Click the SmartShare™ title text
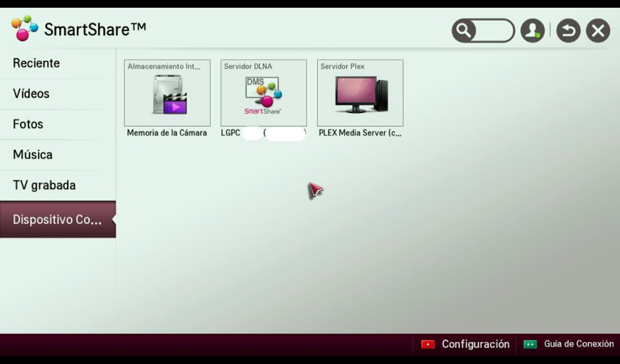Viewport: 620px width, 364px height. pyautogui.click(x=95, y=30)
